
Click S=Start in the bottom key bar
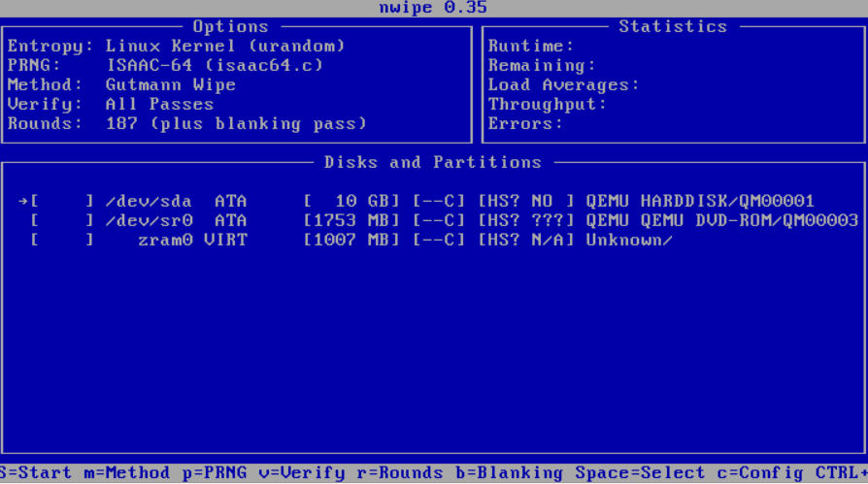(x=36, y=473)
